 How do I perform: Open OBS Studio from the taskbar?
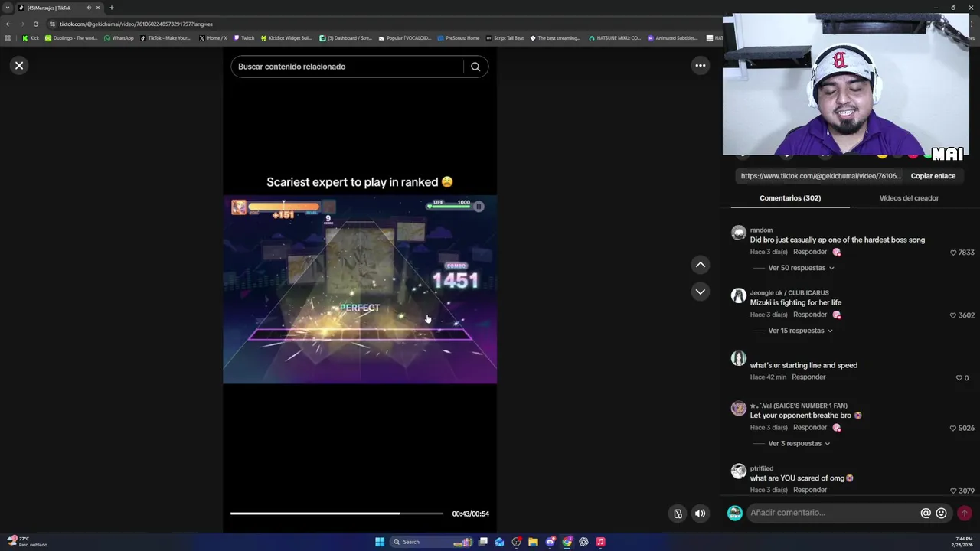pos(517,542)
